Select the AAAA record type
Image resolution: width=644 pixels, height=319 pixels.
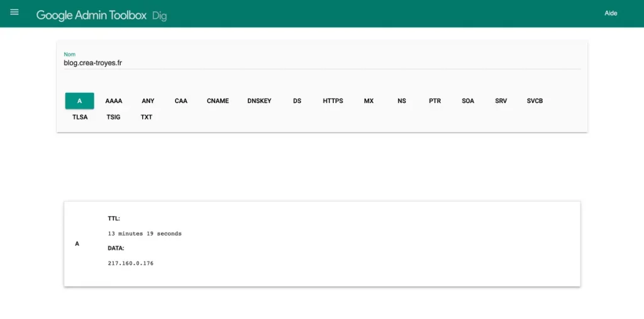(114, 101)
